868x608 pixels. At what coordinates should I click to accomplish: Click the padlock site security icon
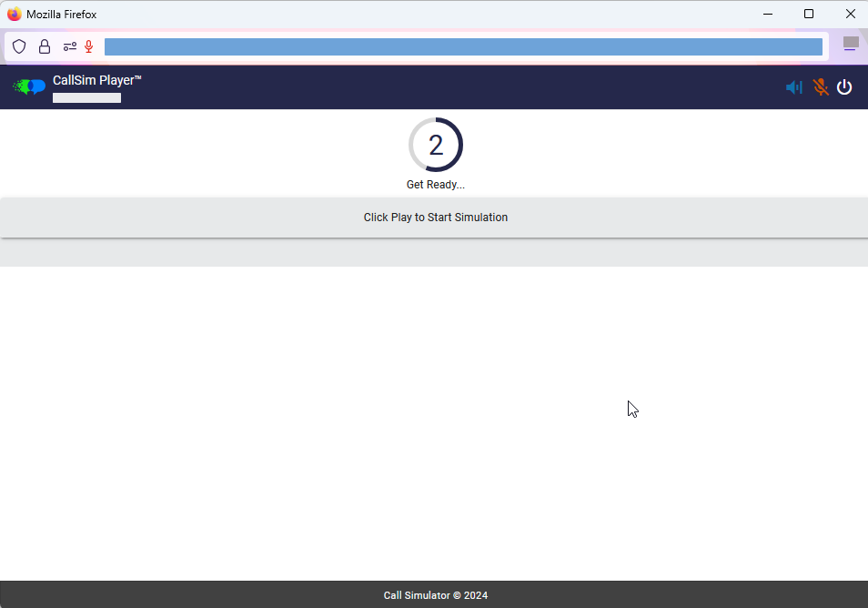click(45, 46)
